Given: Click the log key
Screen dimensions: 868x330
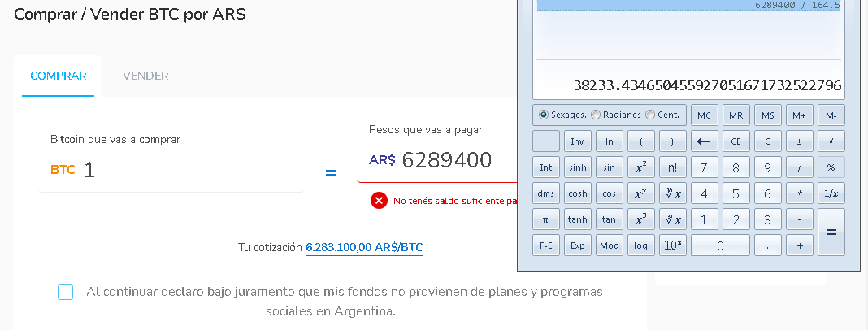Looking at the screenshot, I should tap(641, 245).
